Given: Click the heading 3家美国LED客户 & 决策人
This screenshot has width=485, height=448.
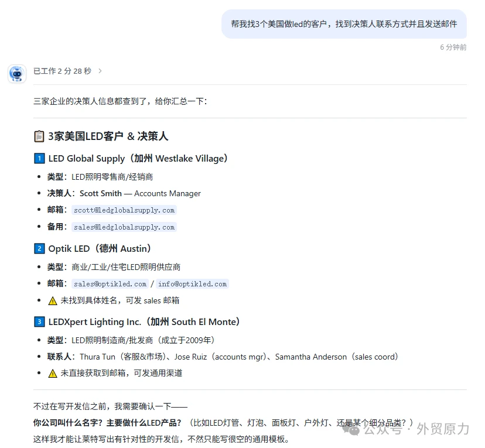Looking at the screenshot, I should [108, 136].
